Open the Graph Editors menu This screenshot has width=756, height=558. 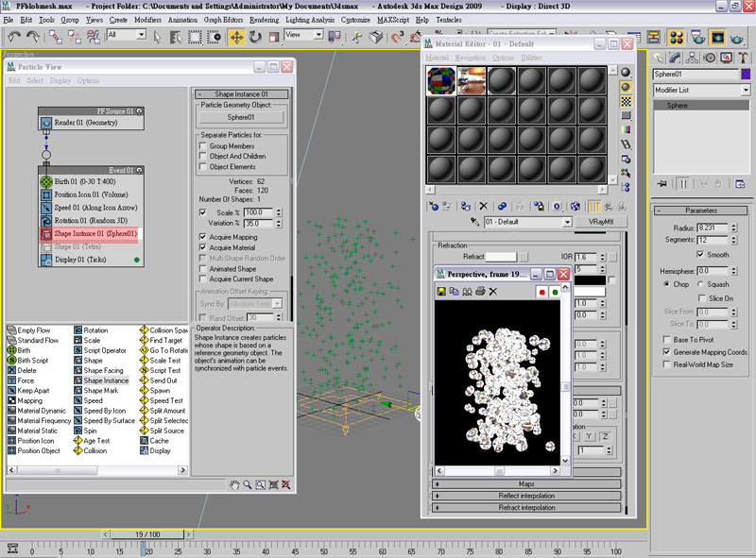(223, 20)
